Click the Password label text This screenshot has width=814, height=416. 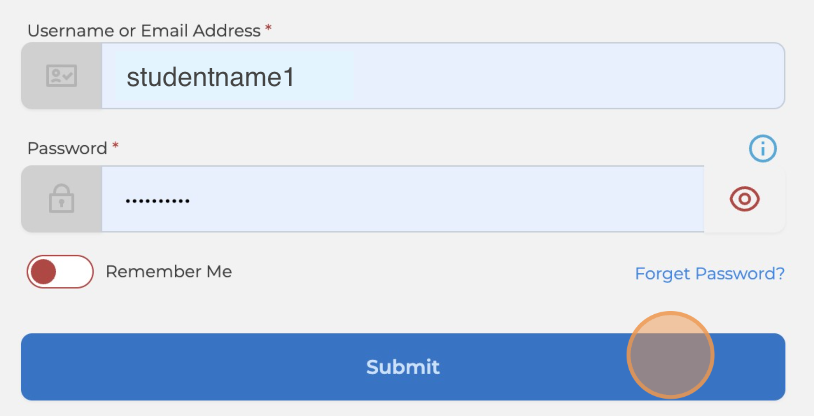67,148
